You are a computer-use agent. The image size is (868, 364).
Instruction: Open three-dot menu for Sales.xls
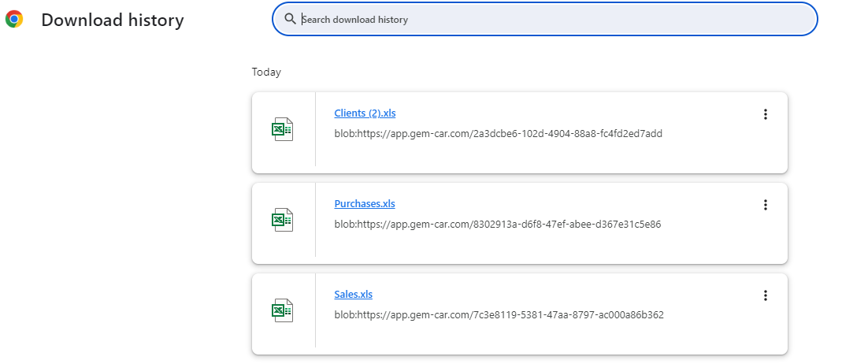(x=765, y=295)
